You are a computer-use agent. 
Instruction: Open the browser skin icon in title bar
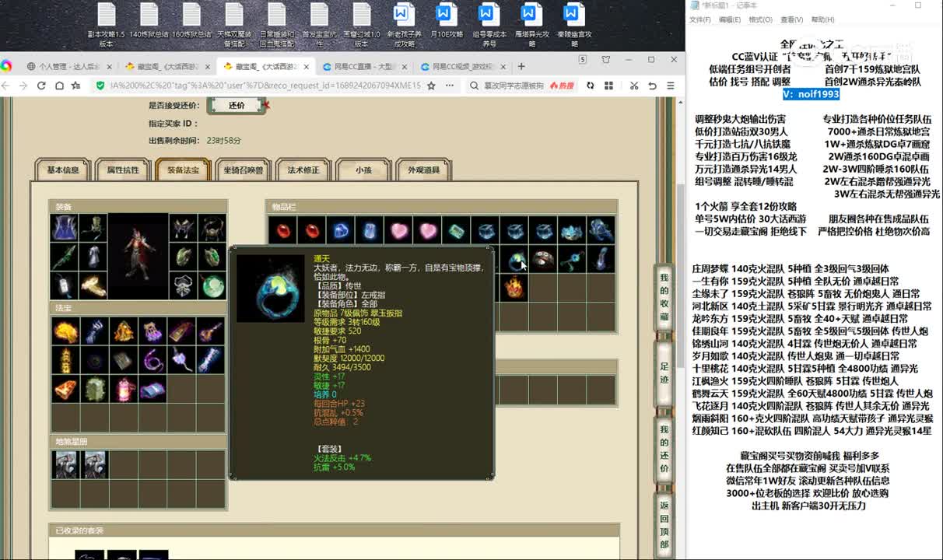click(x=606, y=60)
